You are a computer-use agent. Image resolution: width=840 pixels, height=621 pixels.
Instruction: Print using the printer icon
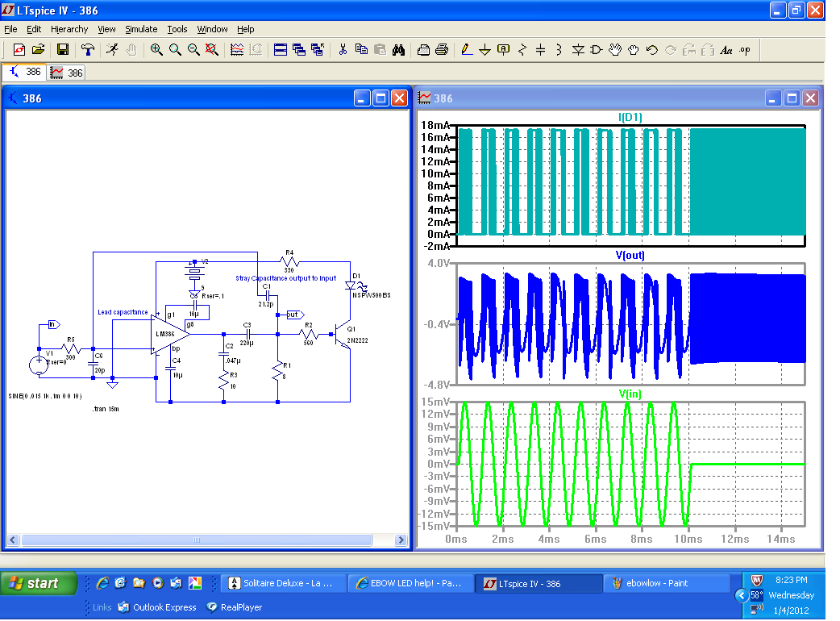point(442,50)
